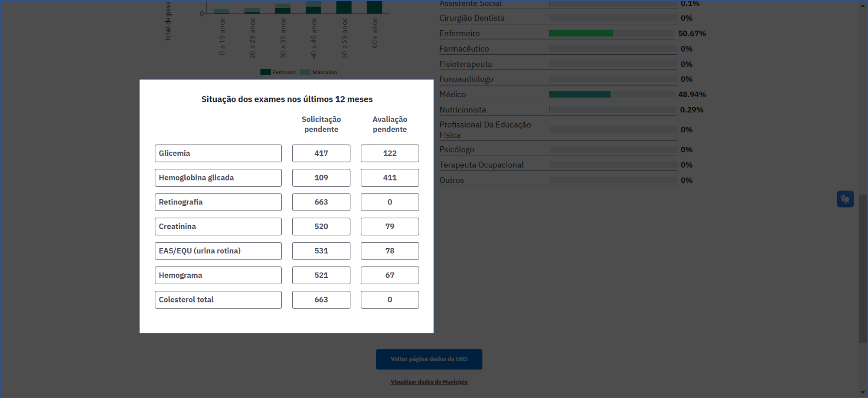Click the 50 a 59 anos axis label
868x398 pixels.
coord(344,38)
